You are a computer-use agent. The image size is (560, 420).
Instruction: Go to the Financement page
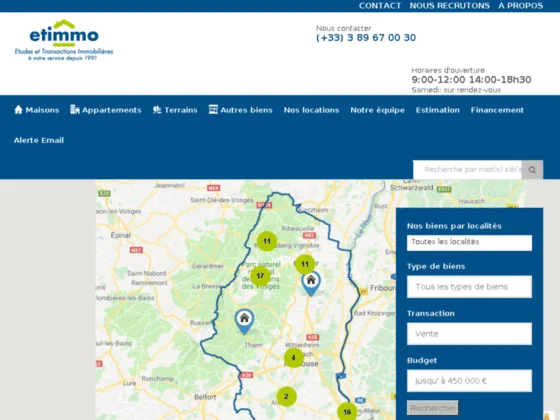point(497,110)
